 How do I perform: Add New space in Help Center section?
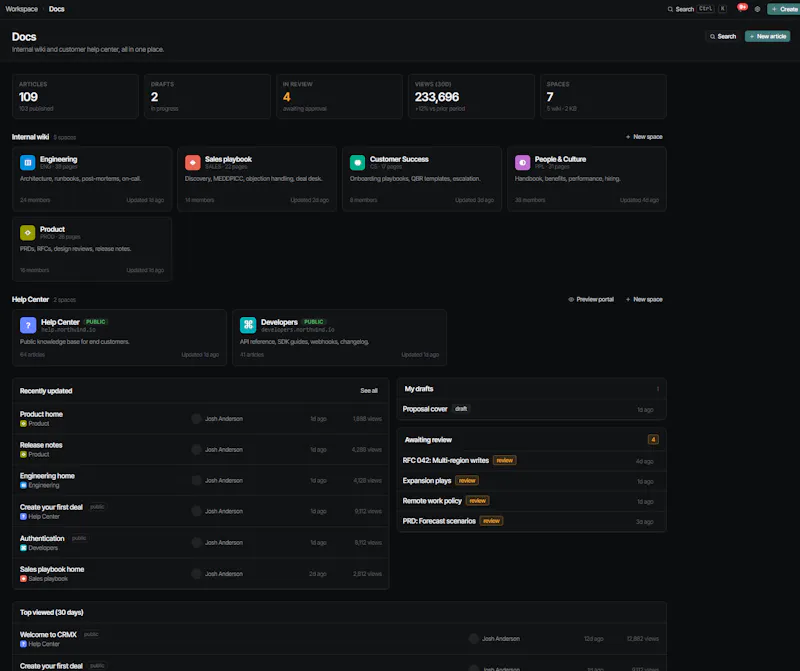tap(644, 300)
